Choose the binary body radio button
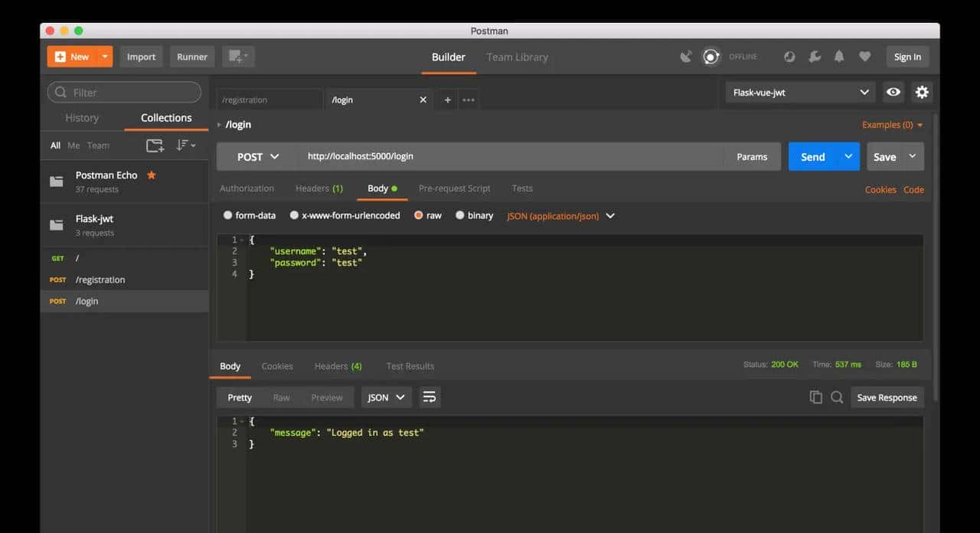The image size is (980, 533). pos(460,215)
